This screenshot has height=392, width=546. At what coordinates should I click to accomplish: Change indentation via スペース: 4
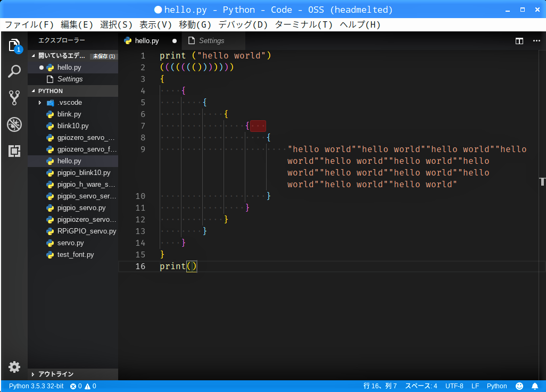coord(420,386)
